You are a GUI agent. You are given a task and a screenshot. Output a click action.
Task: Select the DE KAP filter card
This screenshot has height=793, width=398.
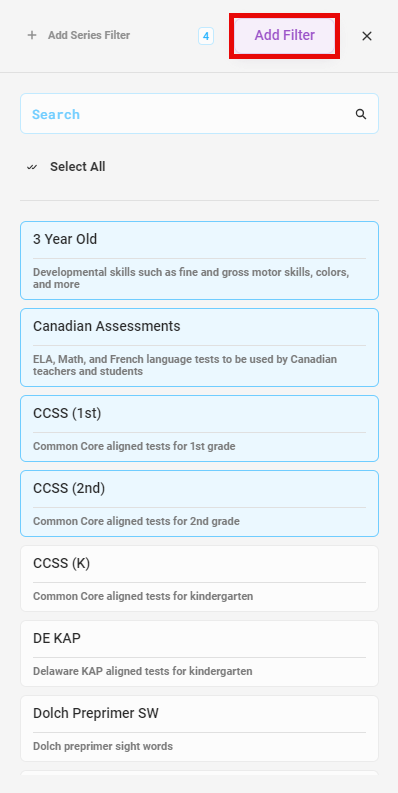[199, 653]
